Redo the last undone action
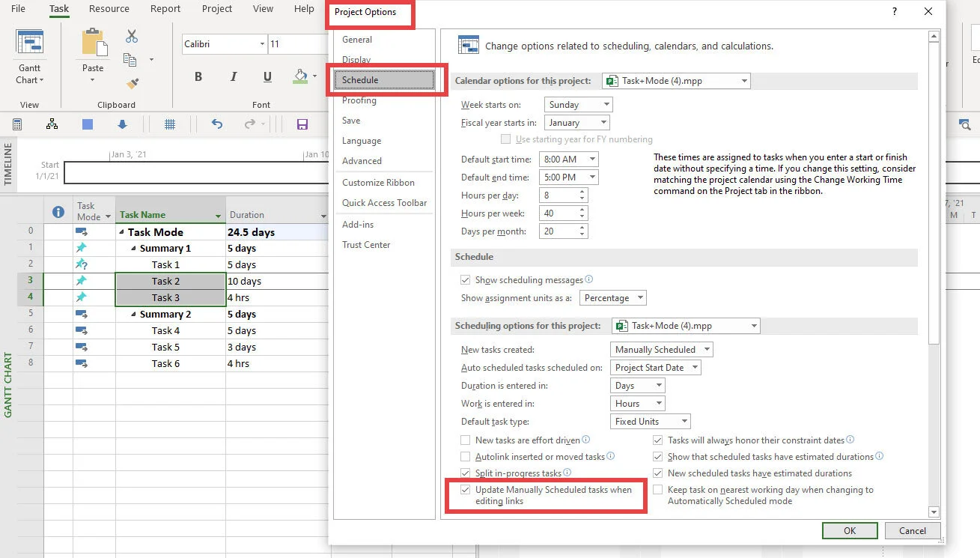The image size is (980, 558). point(252,124)
